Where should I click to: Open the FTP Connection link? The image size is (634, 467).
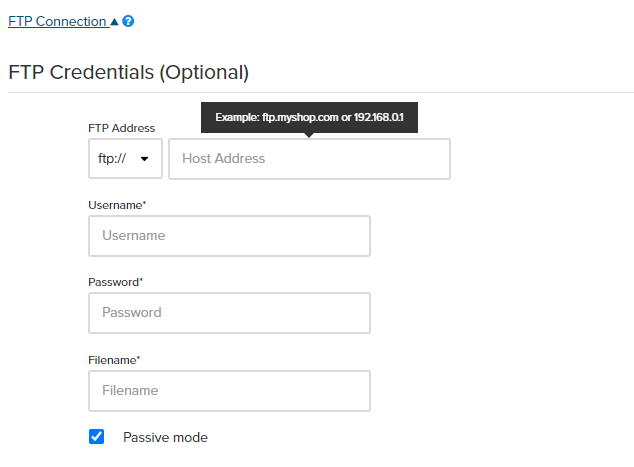tap(57, 21)
